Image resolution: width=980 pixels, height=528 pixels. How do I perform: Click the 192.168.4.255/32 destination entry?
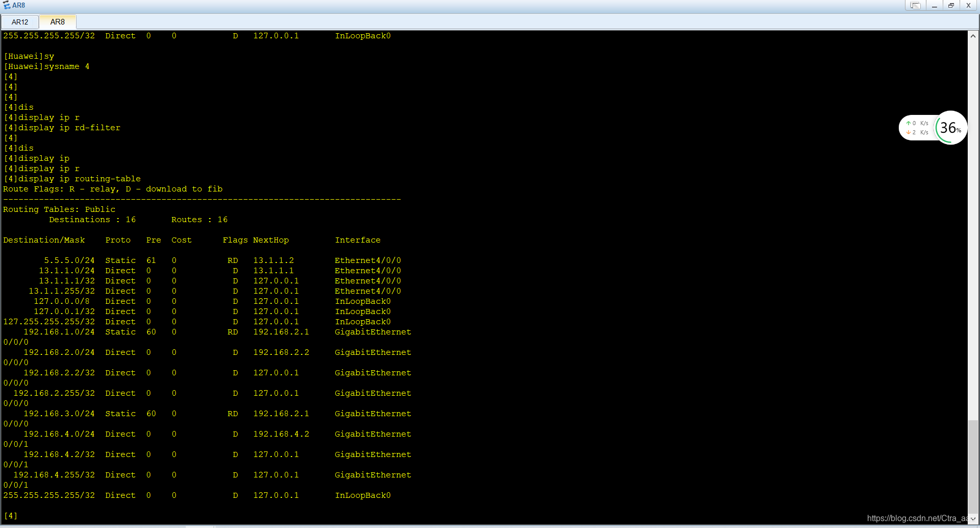(x=54, y=475)
